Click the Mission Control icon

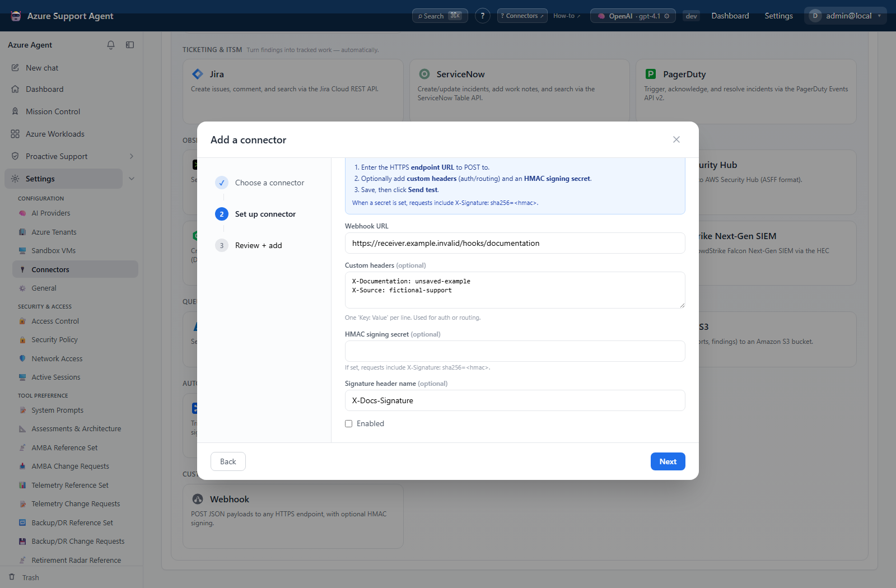[x=15, y=111]
